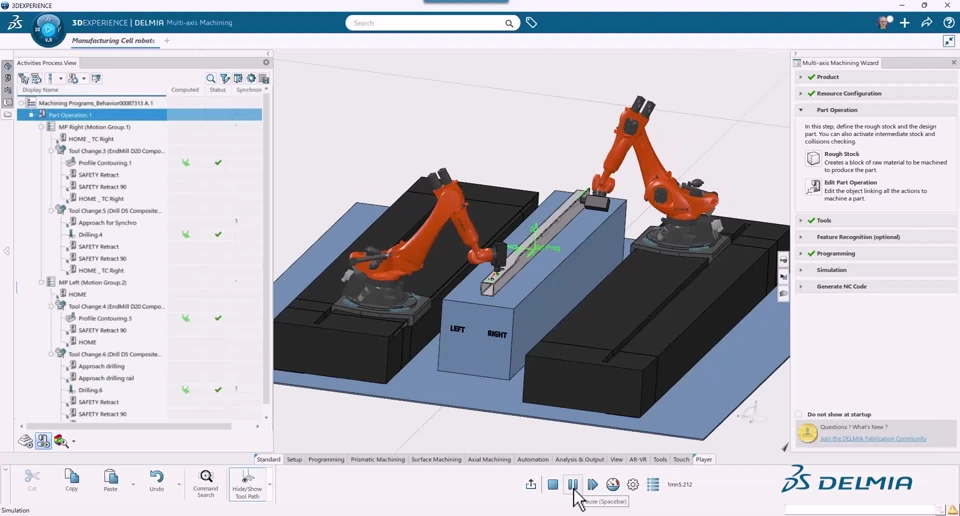Switch to the Setup tab
This screenshot has width=960, height=516.
click(x=294, y=459)
